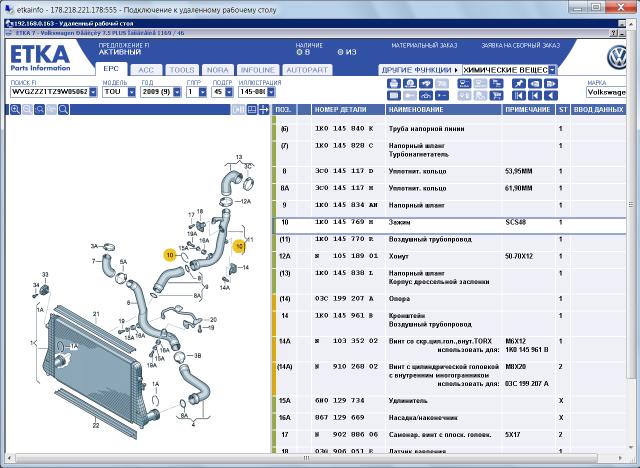The height and width of the screenshot is (468, 640).
Task: Click the help question mark in ETKA title bar
Action: coord(614,33)
